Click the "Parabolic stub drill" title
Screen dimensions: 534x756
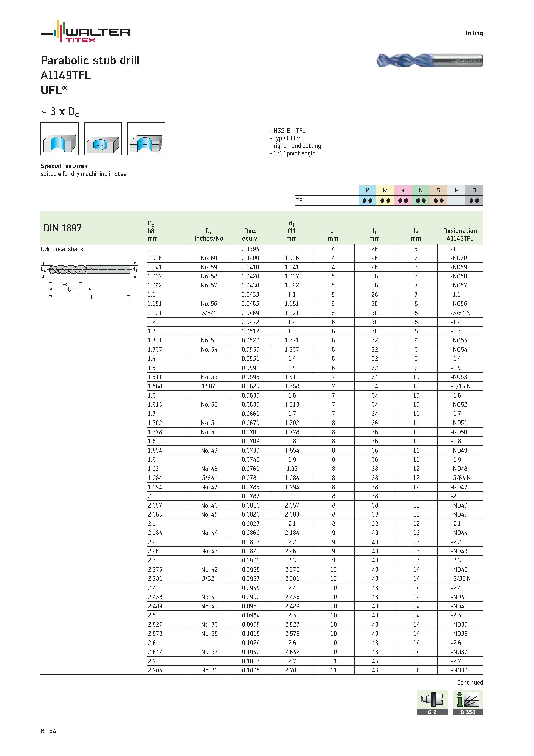coord(90,61)
